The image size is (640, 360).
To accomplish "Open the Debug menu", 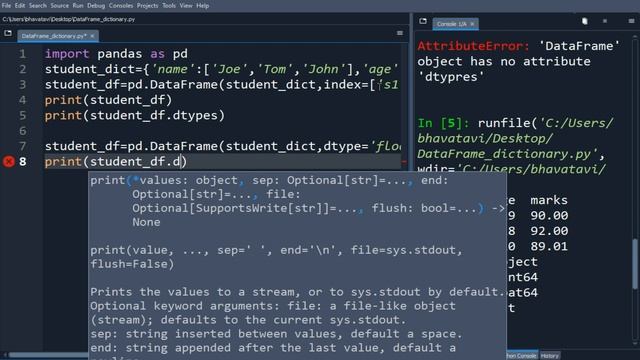I will coord(96,6).
